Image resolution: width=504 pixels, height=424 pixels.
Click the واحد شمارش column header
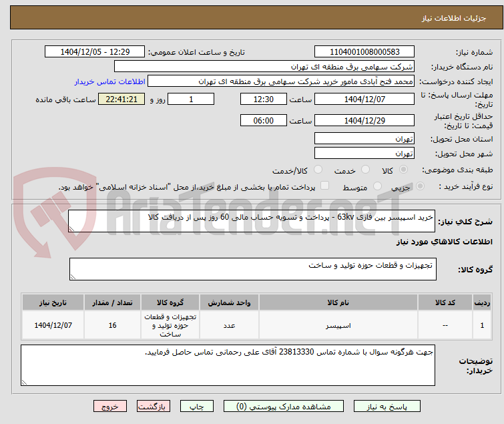tap(229, 302)
